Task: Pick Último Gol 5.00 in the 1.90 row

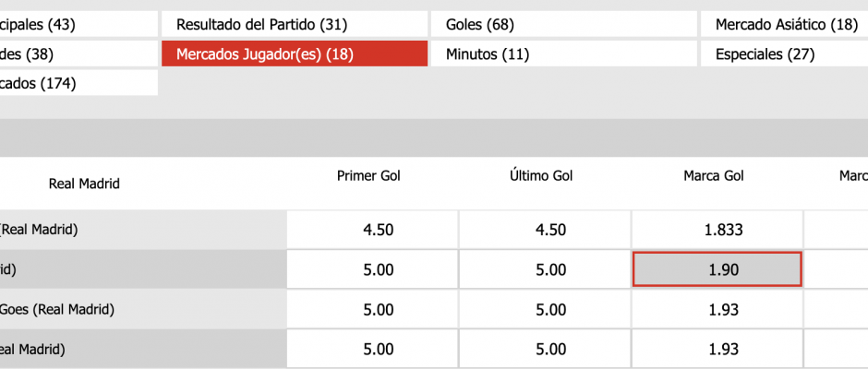Action: (545, 270)
